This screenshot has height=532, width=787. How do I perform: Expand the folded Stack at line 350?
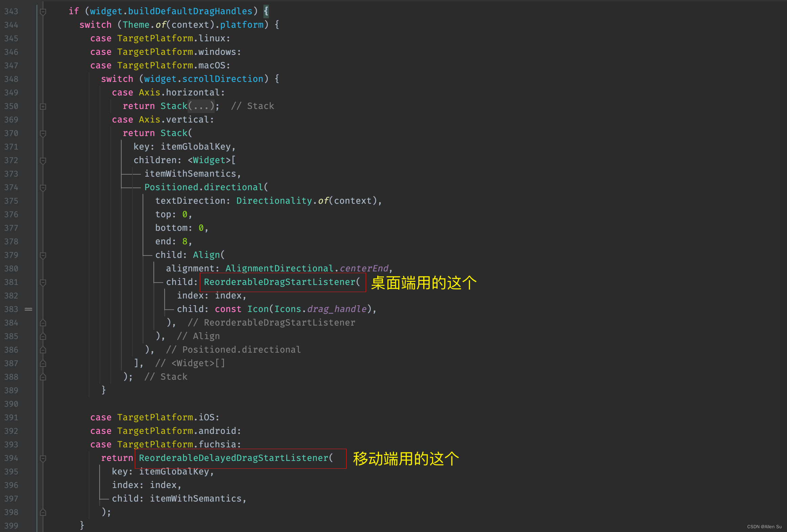tap(43, 107)
